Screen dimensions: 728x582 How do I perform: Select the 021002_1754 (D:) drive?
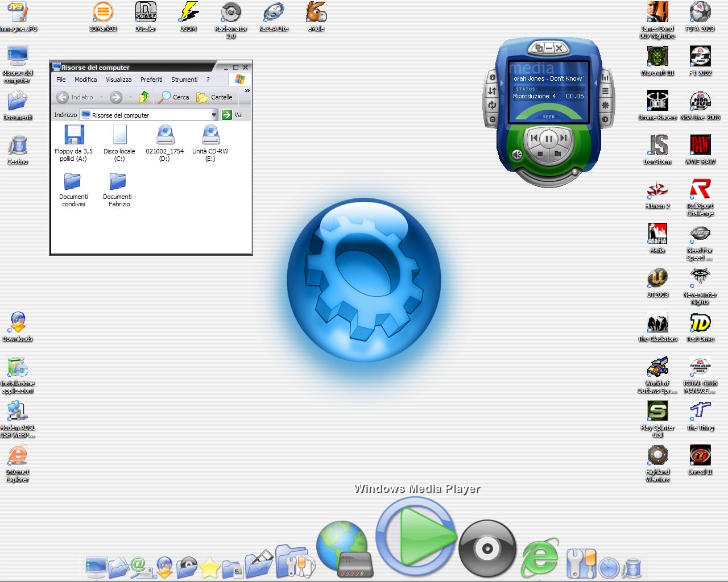(x=165, y=143)
